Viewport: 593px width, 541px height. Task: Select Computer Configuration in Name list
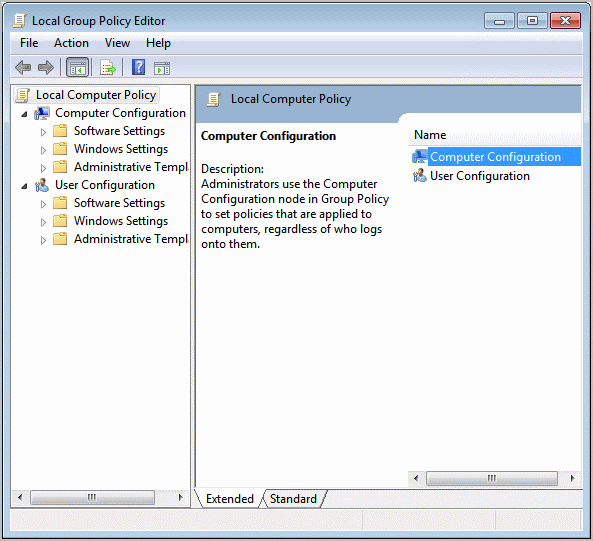(495, 157)
